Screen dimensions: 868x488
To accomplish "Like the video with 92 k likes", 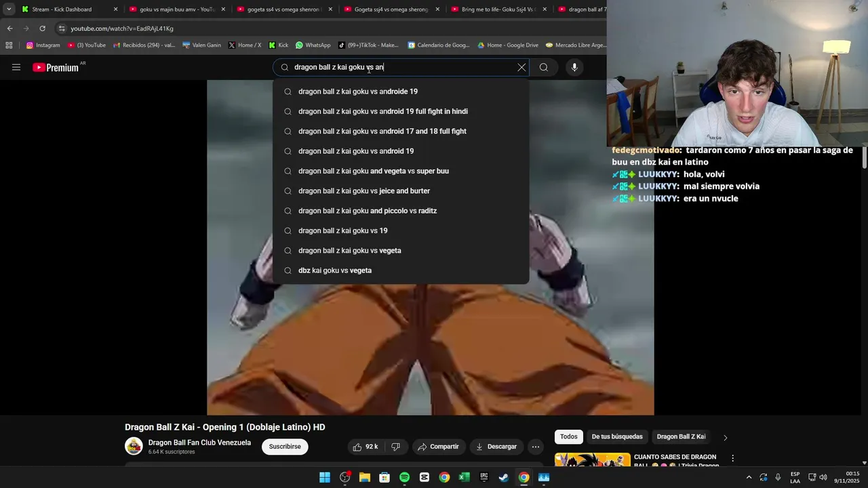I will click(x=365, y=447).
